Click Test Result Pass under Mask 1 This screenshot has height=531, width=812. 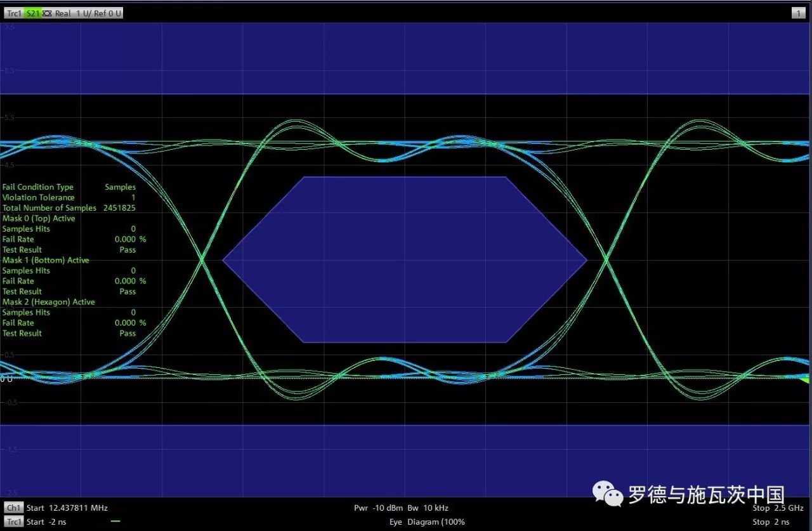(69, 291)
